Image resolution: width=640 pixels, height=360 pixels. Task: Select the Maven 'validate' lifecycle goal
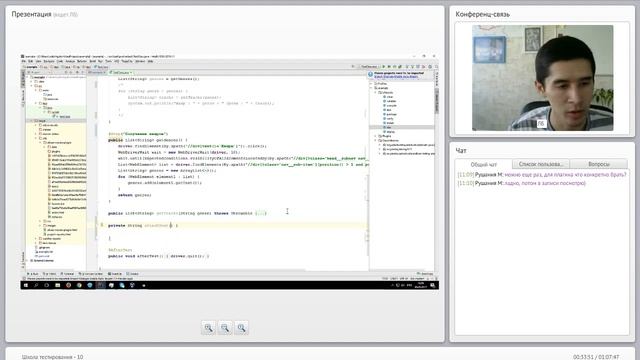click(391, 101)
